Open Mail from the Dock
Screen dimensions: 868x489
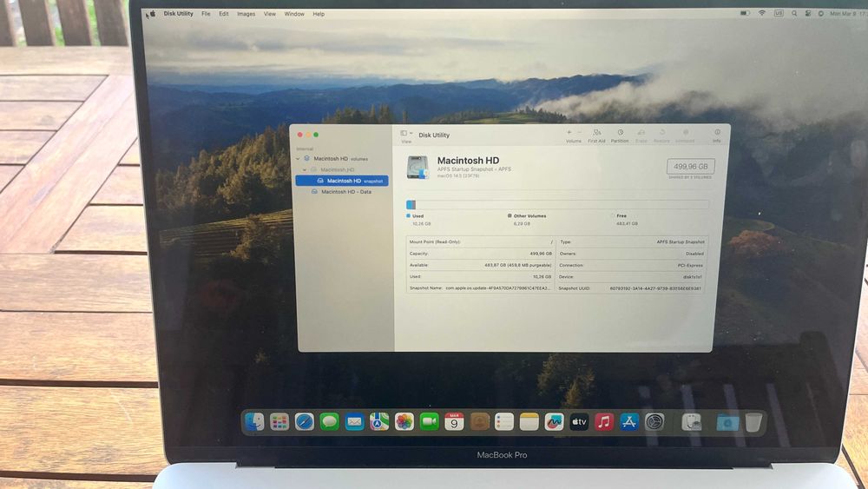pos(354,422)
